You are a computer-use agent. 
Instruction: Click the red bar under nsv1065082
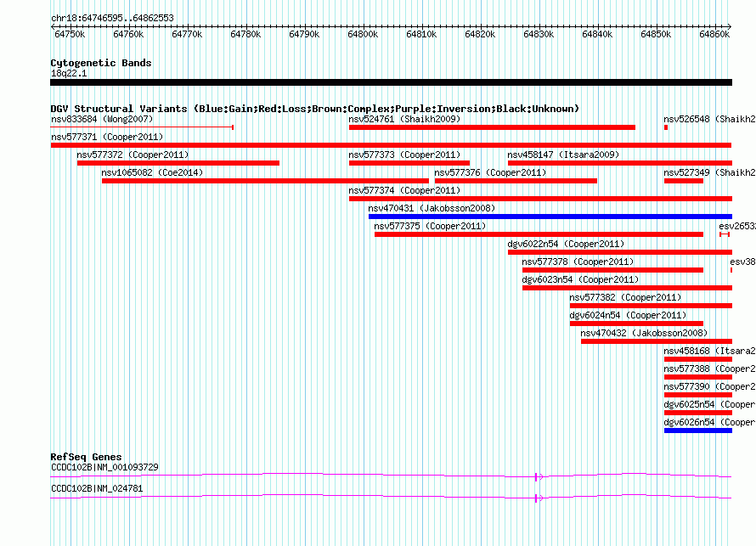[x=265, y=181]
